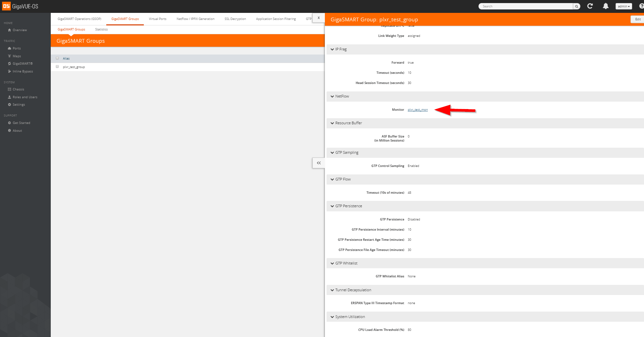The image size is (644, 337).
Task: Click the Alias column header
Action: click(x=66, y=59)
